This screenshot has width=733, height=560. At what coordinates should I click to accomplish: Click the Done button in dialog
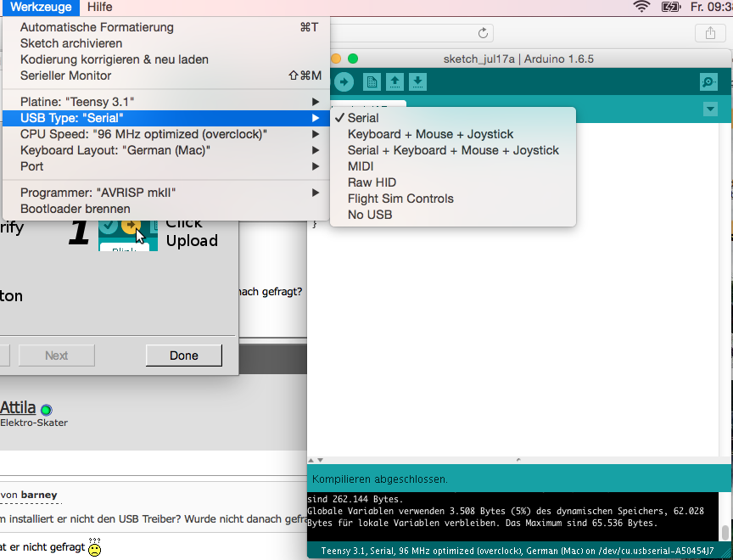tap(184, 356)
